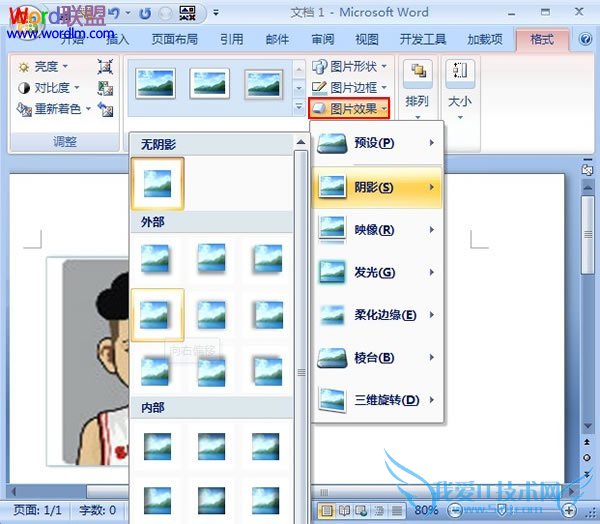Select highlighted offset-right outer shadow
The height and width of the screenshot is (524, 600).
[x=158, y=315]
